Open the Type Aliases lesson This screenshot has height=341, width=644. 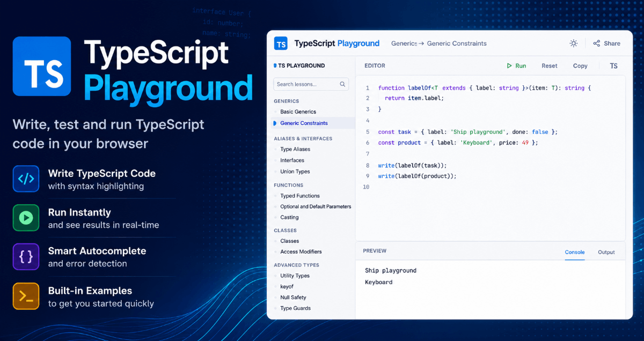coord(295,150)
